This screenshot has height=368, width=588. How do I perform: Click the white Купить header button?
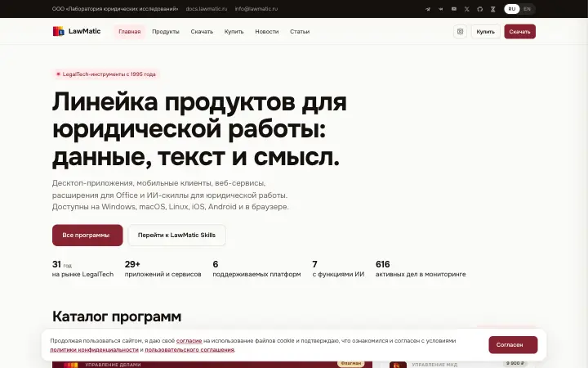pos(486,32)
